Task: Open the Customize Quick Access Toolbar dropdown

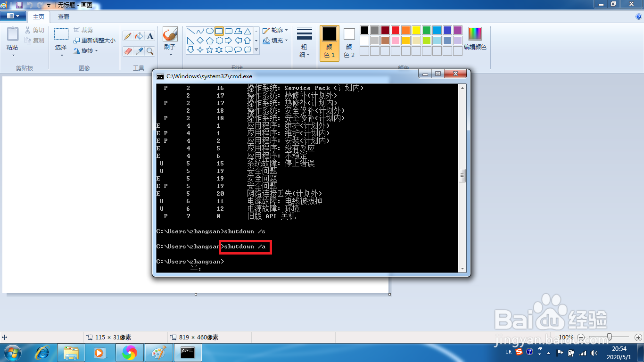Action: coord(49,5)
